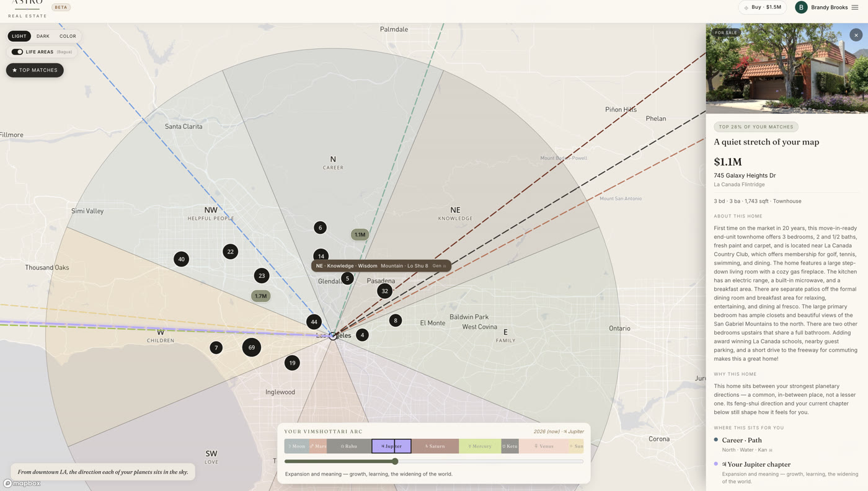Open the cluster marker showing 22 listings
This screenshot has height=491, width=868.
pos(230,252)
